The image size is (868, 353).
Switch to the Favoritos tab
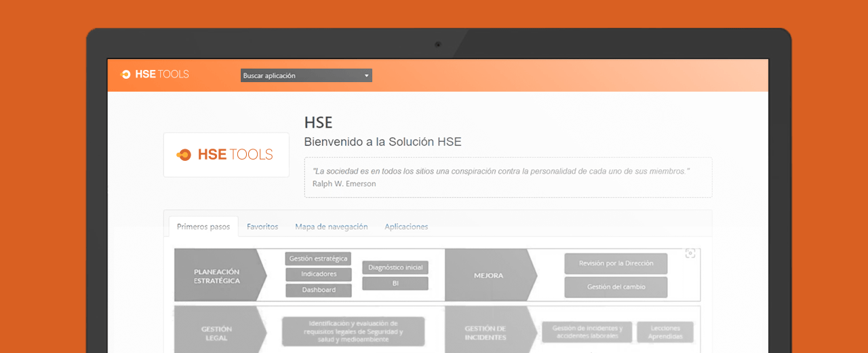[x=262, y=227]
